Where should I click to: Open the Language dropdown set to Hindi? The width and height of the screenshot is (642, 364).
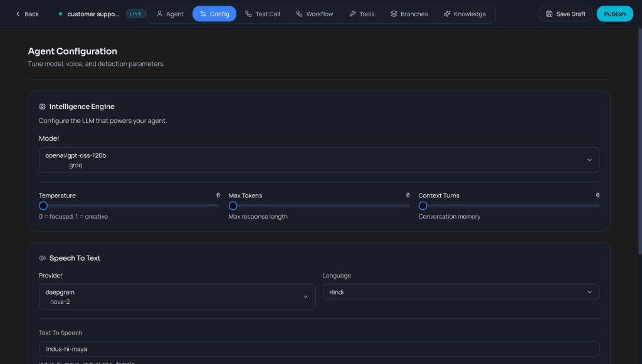point(461,291)
